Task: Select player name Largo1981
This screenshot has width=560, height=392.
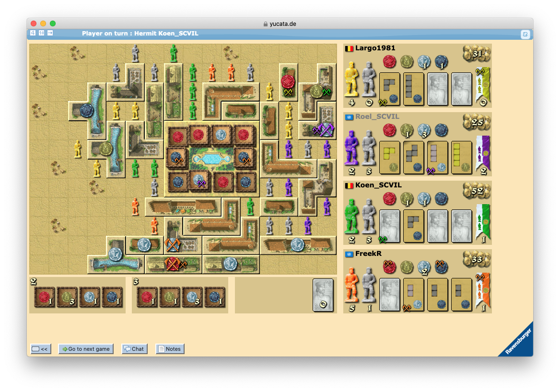Action: (375, 48)
